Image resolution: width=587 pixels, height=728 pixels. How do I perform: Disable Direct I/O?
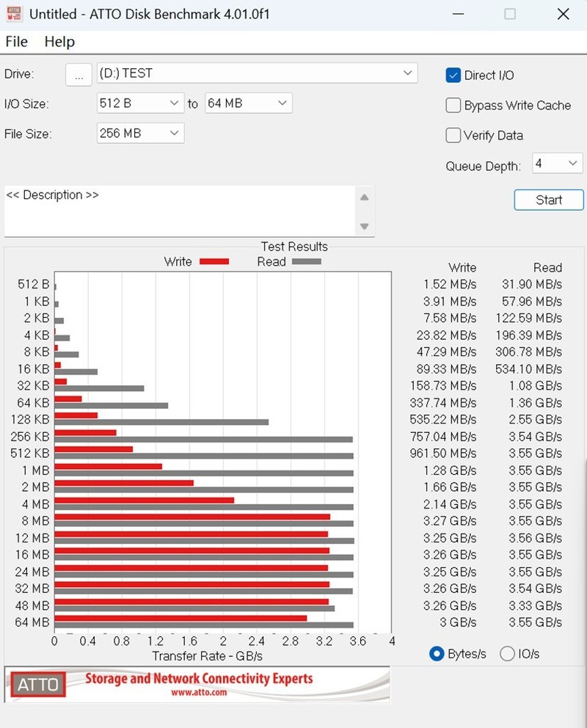pos(453,75)
